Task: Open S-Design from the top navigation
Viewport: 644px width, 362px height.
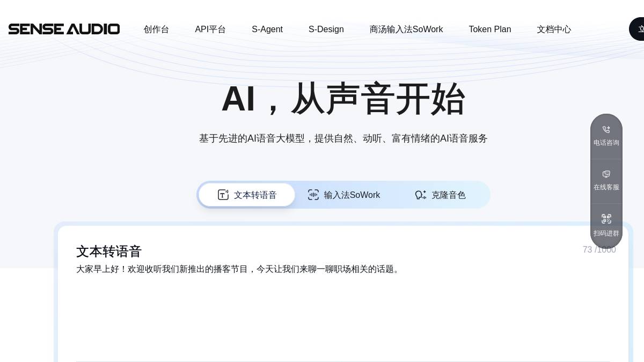Action: [x=326, y=29]
